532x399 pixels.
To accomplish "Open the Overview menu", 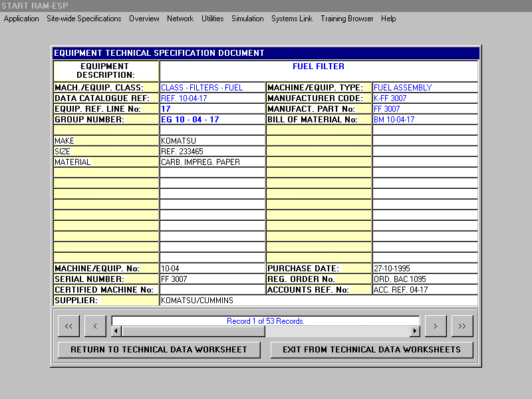I will (144, 19).
